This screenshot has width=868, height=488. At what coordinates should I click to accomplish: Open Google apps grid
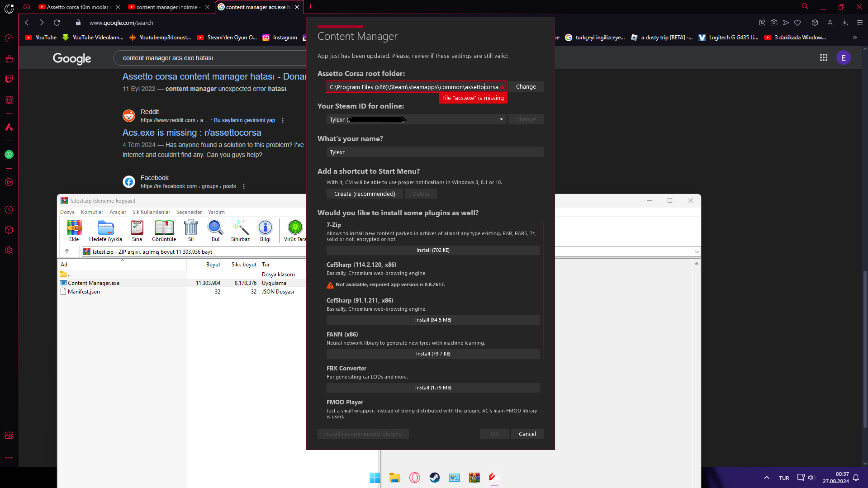[x=824, y=57]
